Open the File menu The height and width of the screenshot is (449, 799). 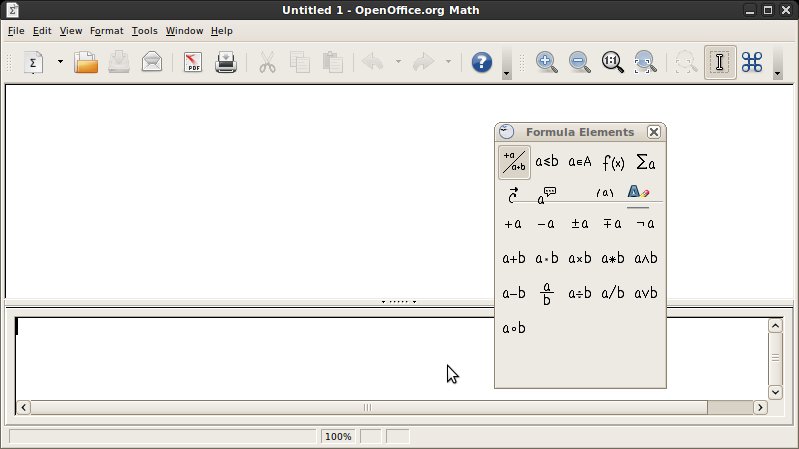16,31
